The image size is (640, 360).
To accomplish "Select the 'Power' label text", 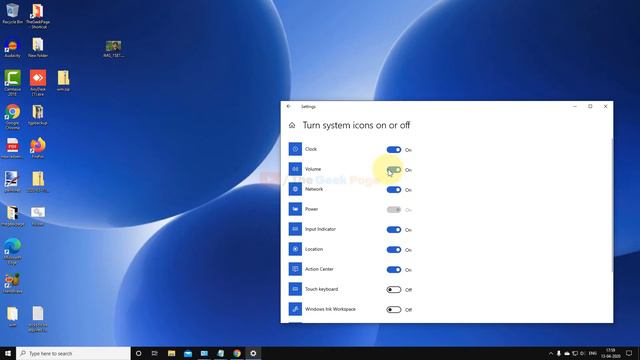I will 311,209.
